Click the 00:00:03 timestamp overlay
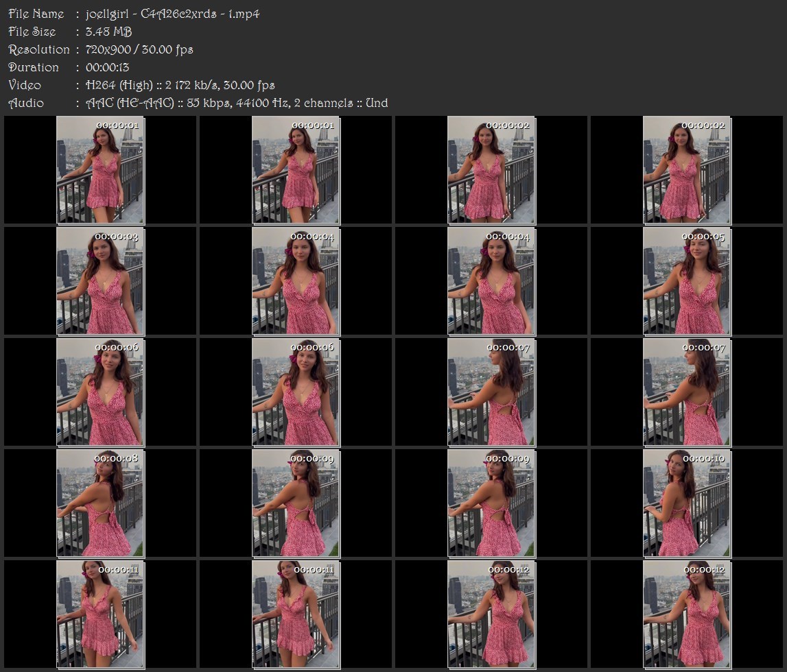 point(117,237)
